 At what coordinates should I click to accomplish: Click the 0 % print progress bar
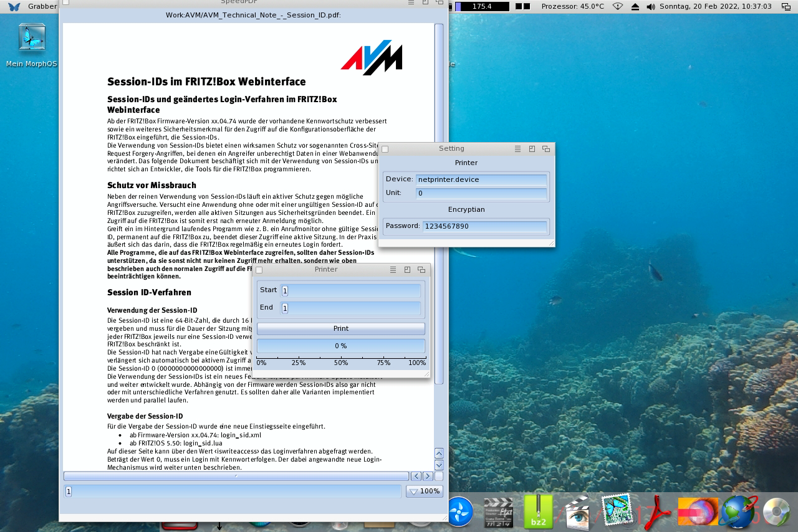[x=341, y=346]
